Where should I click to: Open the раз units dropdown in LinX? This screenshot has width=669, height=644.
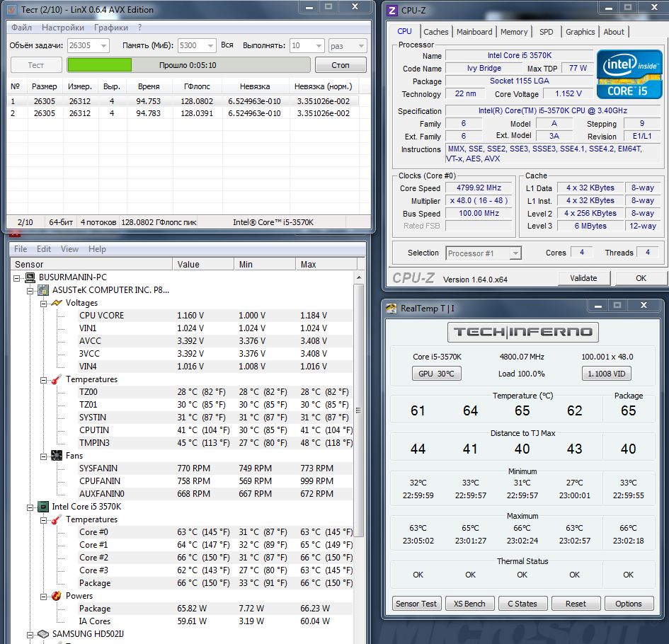(x=361, y=45)
